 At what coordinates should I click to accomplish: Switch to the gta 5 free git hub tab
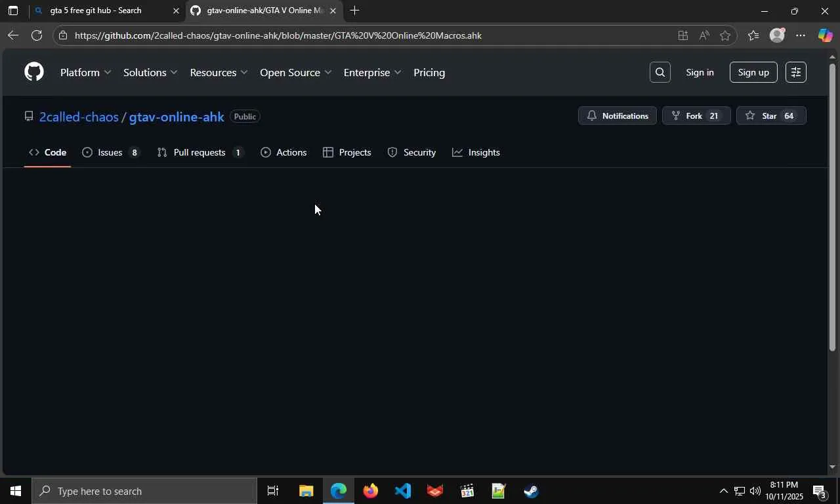click(x=108, y=10)
